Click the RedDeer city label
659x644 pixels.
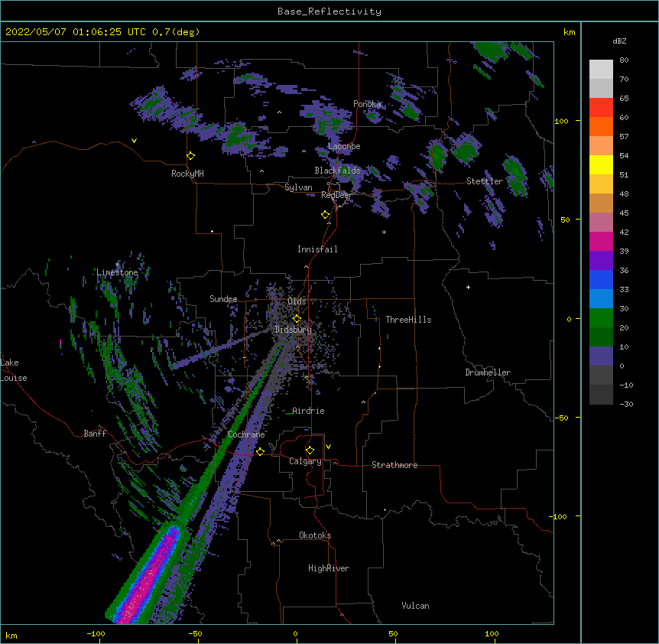(336, 195)
